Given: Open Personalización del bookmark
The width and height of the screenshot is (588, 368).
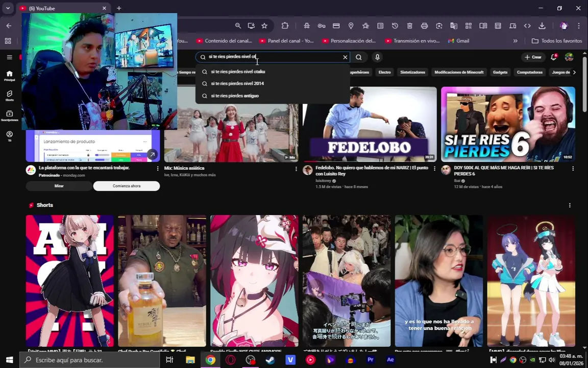Looking at the screenshot, I should tap(349, 40).
